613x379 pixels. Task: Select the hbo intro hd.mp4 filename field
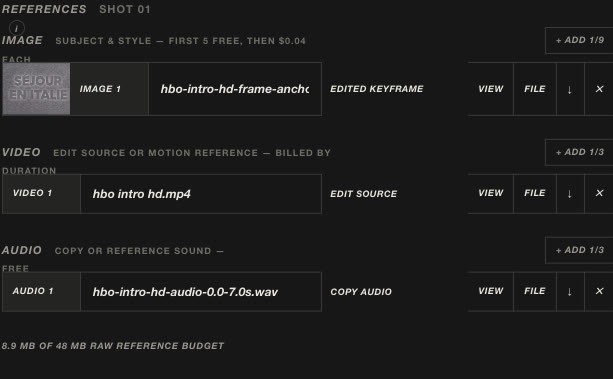click(x=201, y=194)
